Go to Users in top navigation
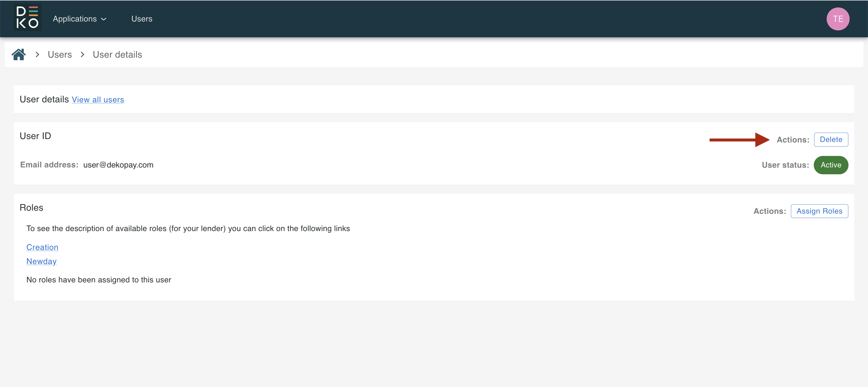Viewport: 868px width, 387px height. point(142,19)
